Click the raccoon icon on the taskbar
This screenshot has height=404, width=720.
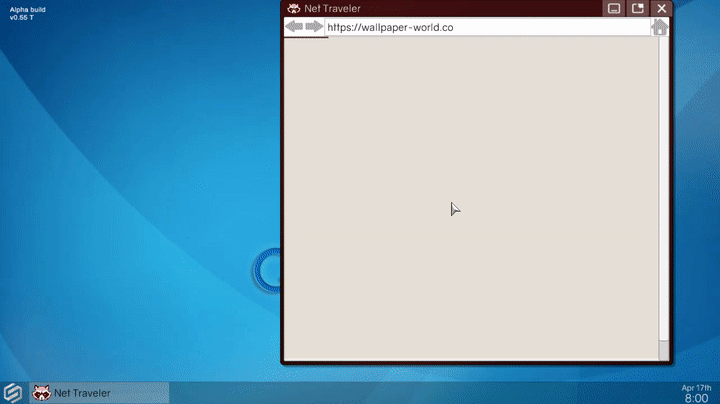tap(42, 393)
